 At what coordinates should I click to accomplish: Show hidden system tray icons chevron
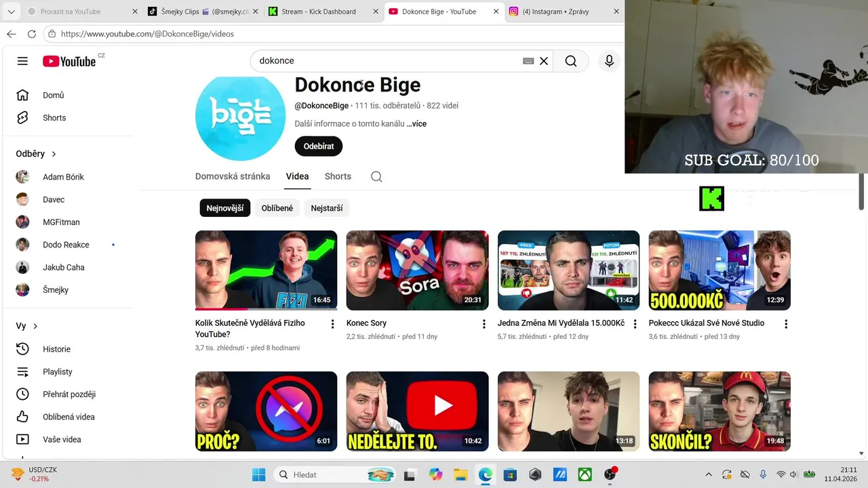tap(709, 474)
